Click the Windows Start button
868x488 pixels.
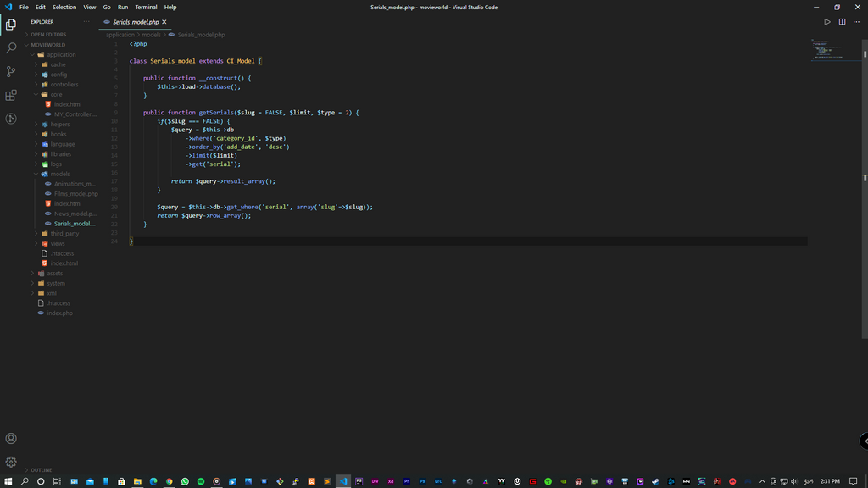(x=8, y=481)
